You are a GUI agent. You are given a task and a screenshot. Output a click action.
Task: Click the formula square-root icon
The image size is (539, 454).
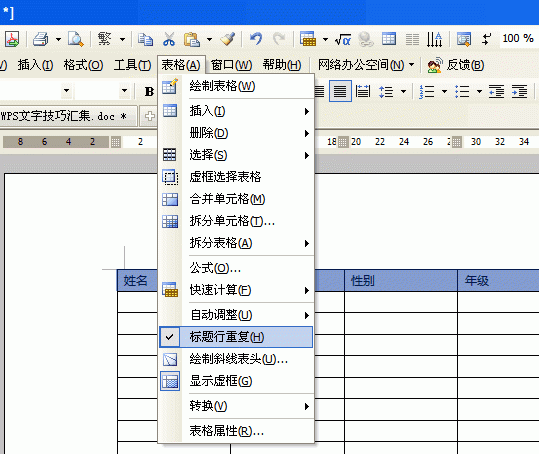pyautogui.click(x=343, y=40)
